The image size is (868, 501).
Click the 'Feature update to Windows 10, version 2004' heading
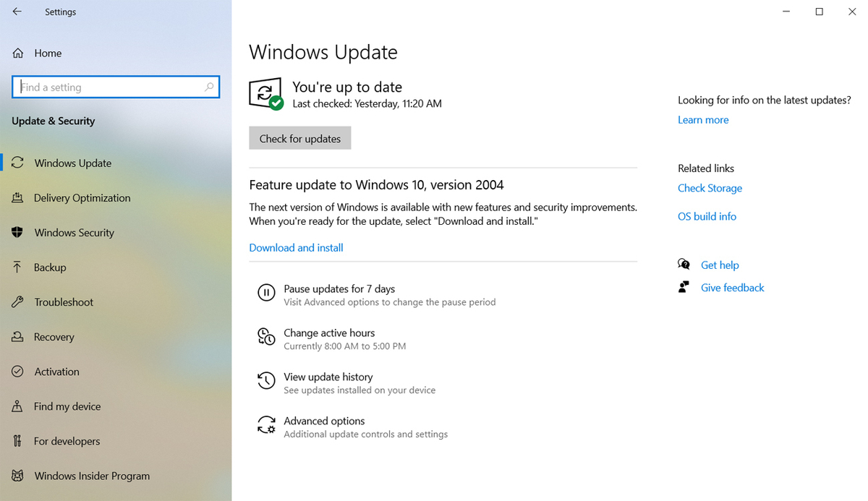[x=376, y=184]
